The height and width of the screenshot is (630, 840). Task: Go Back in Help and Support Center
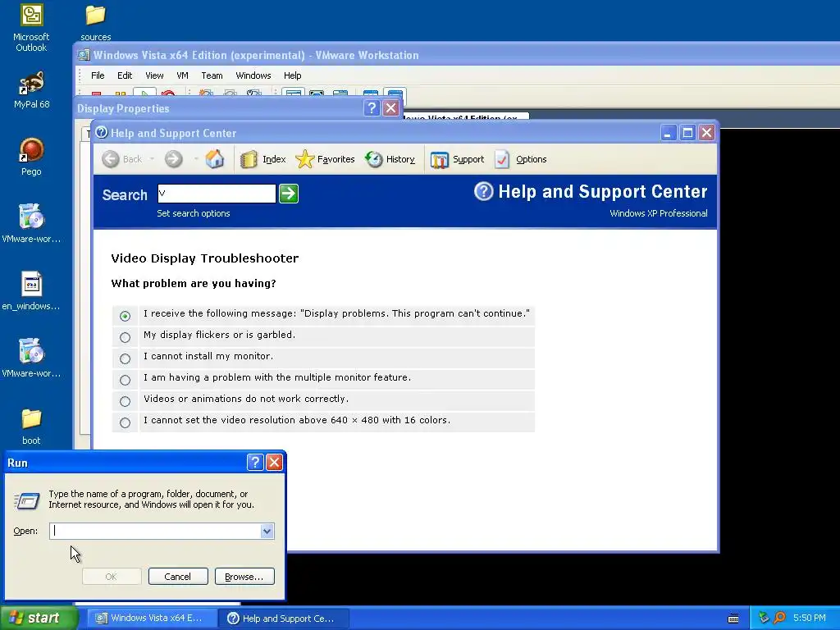[122, 159]
